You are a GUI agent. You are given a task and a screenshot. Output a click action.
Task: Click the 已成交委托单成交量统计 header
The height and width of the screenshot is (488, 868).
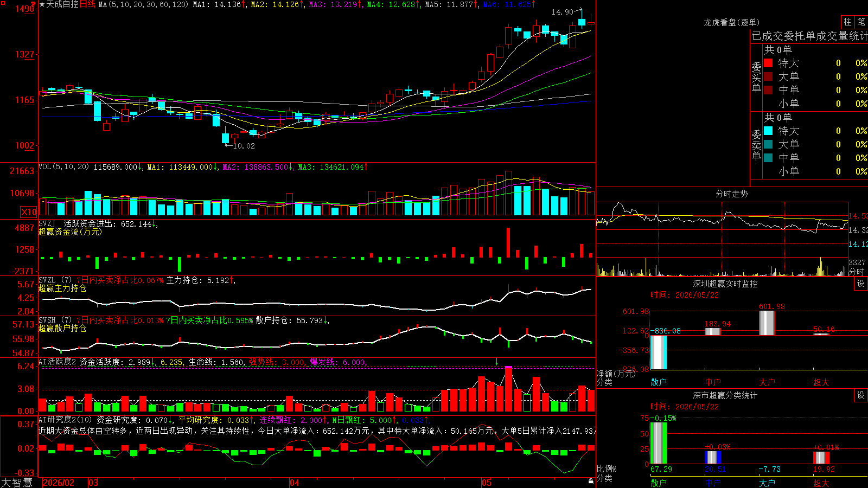809,36
